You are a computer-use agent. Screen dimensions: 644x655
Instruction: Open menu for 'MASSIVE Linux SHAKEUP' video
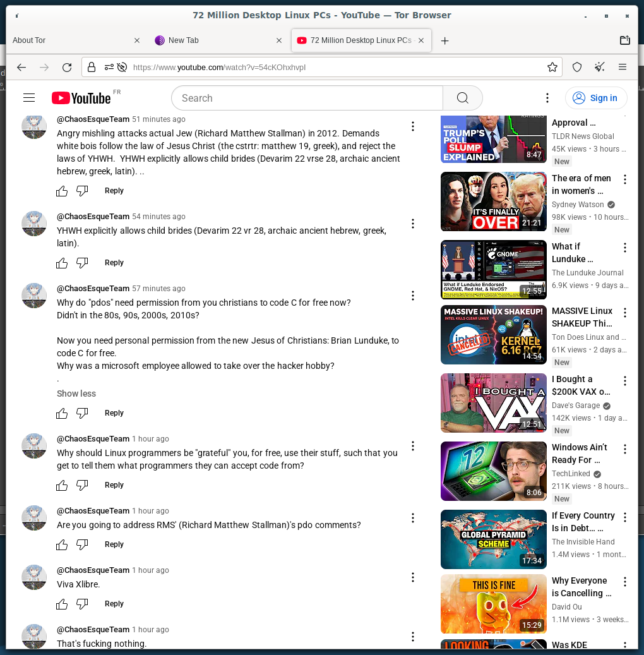[x=625, y=312]
